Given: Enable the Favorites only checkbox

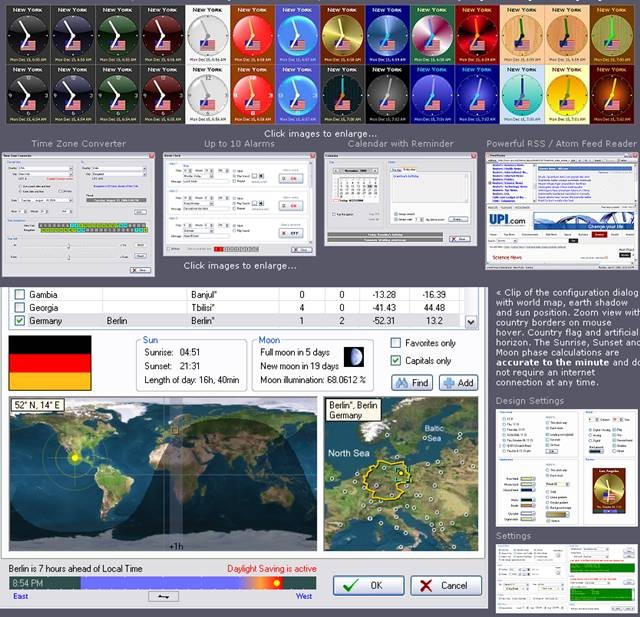Looking at the screenshot, I should 397,342.
